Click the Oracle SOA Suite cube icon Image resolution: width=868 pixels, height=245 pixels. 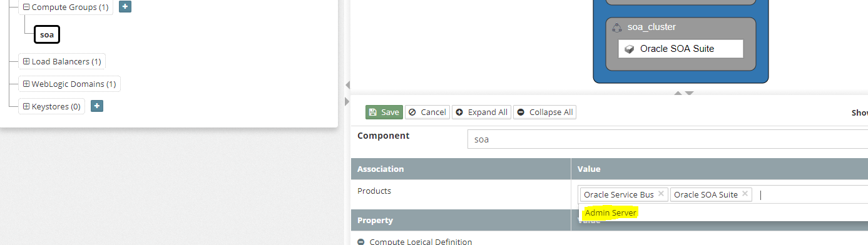630,49
